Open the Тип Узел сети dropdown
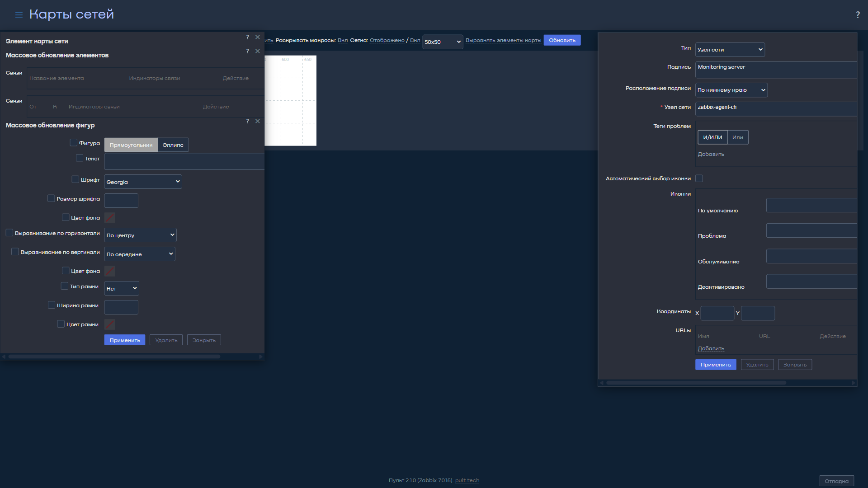The image size is (868, 488). click(730, 50)
